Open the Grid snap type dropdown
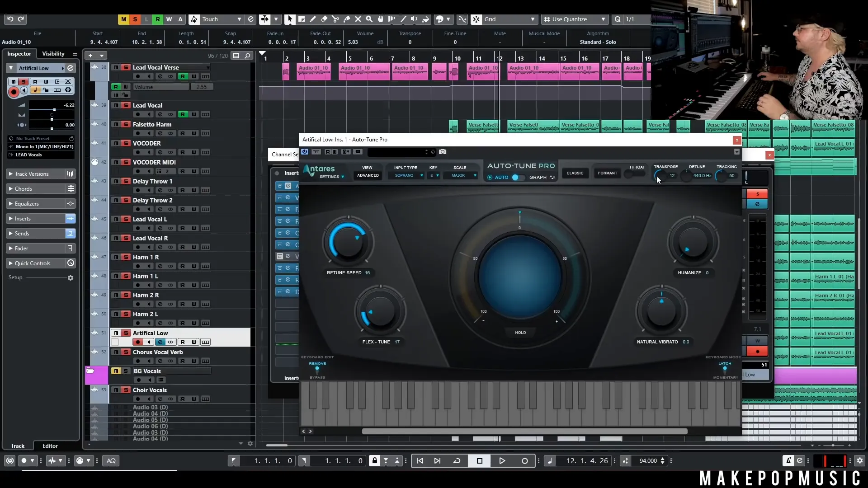Viewport: 868px width, 488px height. point(510,19)
